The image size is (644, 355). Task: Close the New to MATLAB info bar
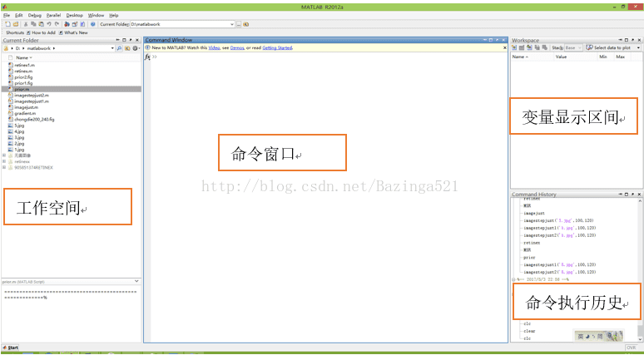coord(505,47)
